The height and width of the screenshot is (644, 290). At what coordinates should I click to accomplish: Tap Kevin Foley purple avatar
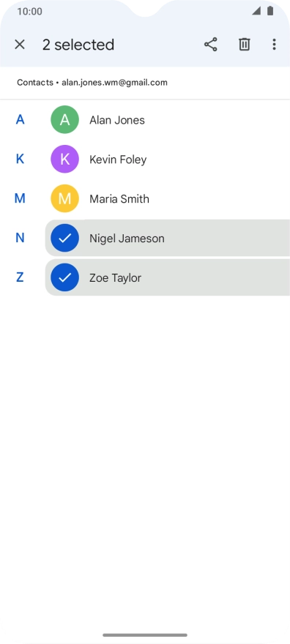pyautogui.click(x=65, y=160)
